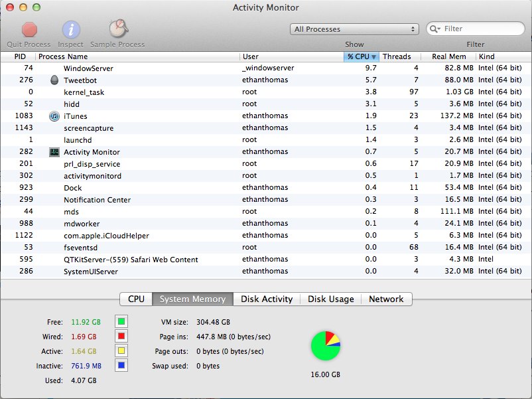Image resolution: width=532 pixels, height=399 pixels.
Task: Click the Tweetbot app icon in list
Action: pos(54,80)
